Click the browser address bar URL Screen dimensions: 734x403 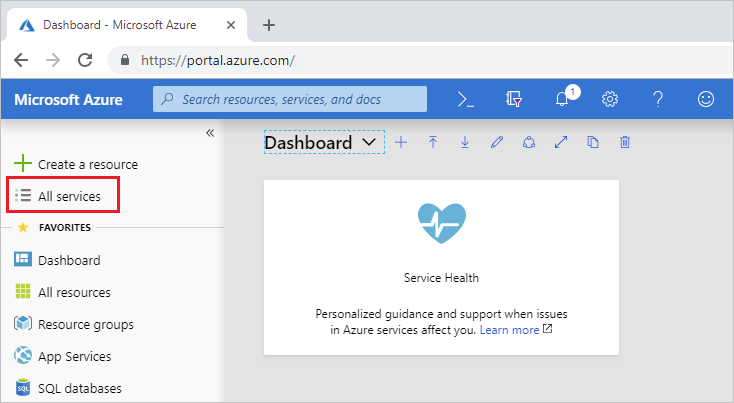pos(218,60)
